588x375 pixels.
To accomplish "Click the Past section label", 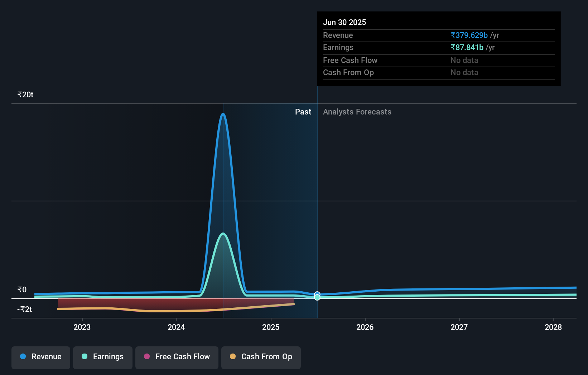I will tap(303, 112).
